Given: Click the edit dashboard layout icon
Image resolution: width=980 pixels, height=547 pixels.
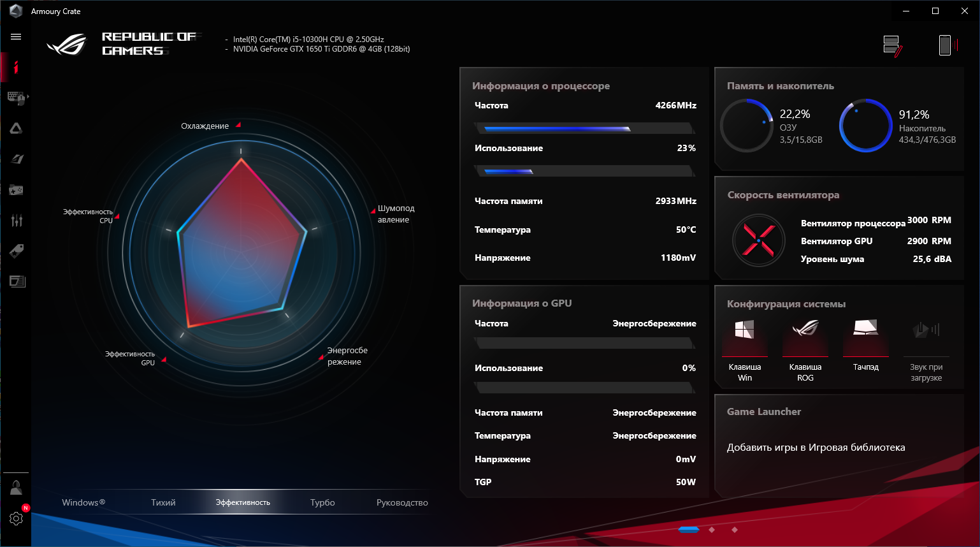Looking at the screenshot, I should (893, 46).
